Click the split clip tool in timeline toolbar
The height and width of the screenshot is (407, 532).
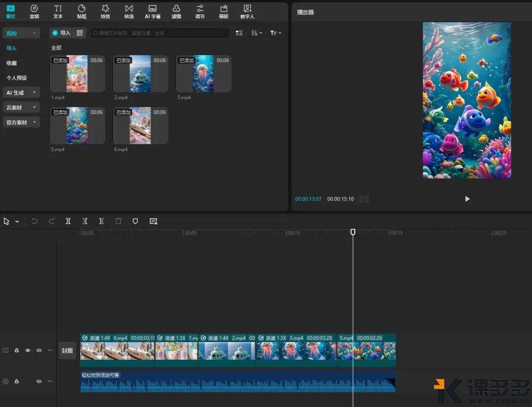tap(68, 221)
